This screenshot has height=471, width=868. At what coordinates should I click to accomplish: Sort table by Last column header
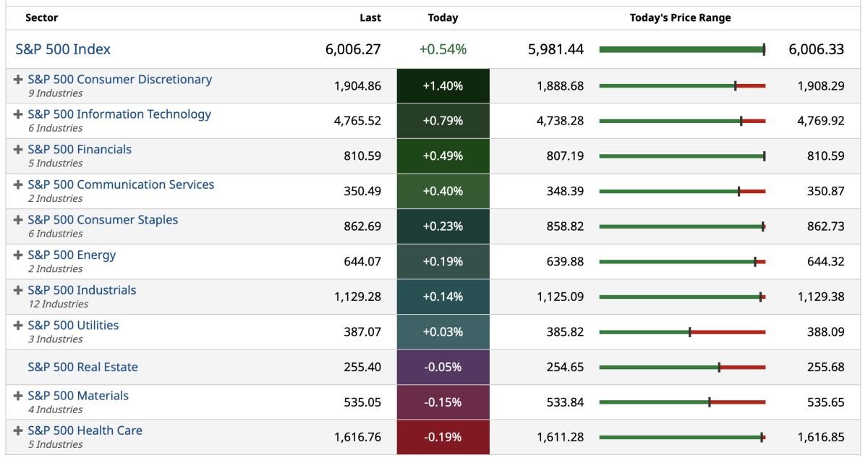point(370,17)
